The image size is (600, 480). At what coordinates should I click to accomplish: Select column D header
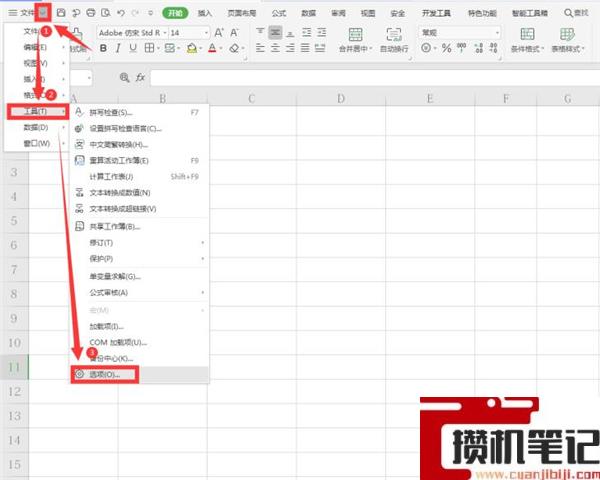[341, 99]
